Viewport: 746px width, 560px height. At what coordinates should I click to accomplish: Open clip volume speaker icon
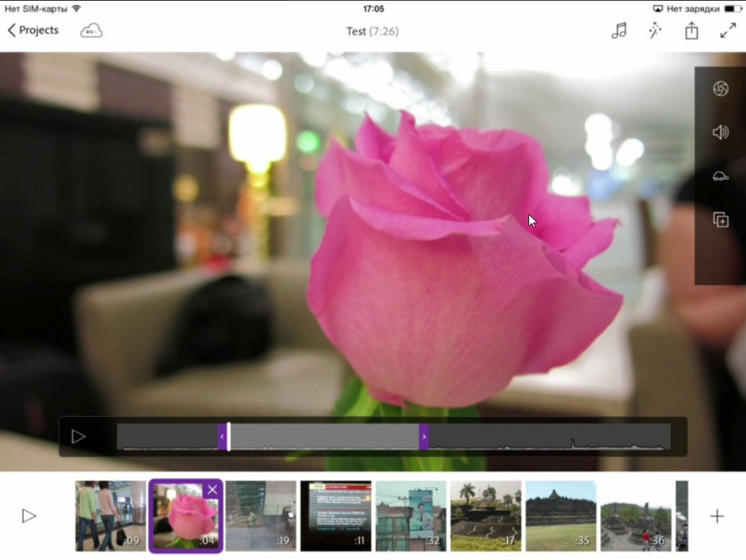pyautogui.click(x=720, y=132)
